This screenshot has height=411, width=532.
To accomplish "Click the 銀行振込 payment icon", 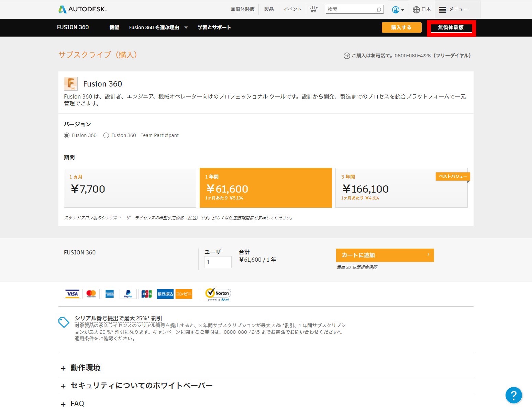I will [x=165, y=294].
